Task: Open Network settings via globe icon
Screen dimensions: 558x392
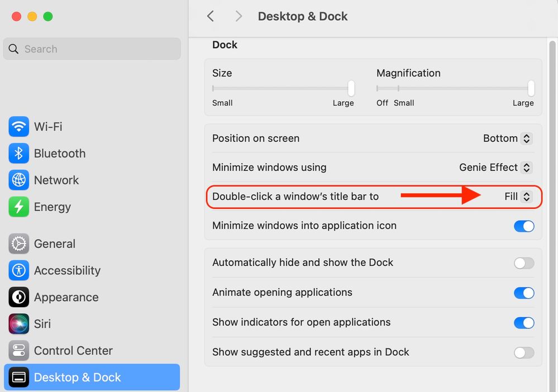Action: pyautogui.click(x=19, y=180)
